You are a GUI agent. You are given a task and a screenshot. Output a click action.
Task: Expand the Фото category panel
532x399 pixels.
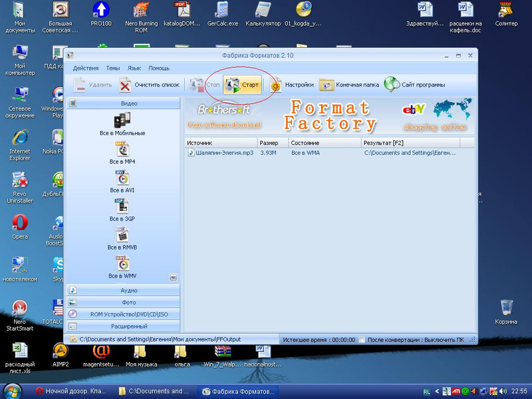coord(123,303)
